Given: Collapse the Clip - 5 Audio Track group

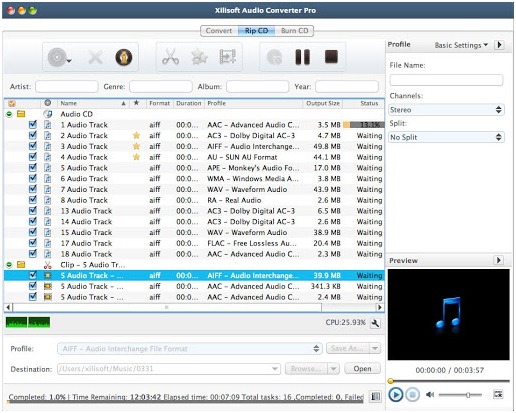Looking at the screenshot, I should pyautogui.click(x=9, y=265).
